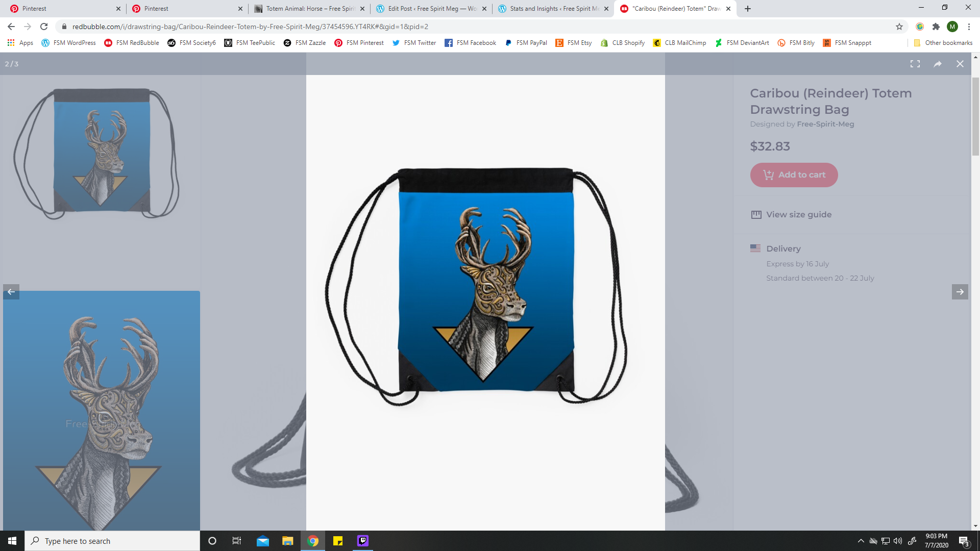This screenshot has height=551, width=980.
Task: Reload the current page
Action: [x=44, y=27]
